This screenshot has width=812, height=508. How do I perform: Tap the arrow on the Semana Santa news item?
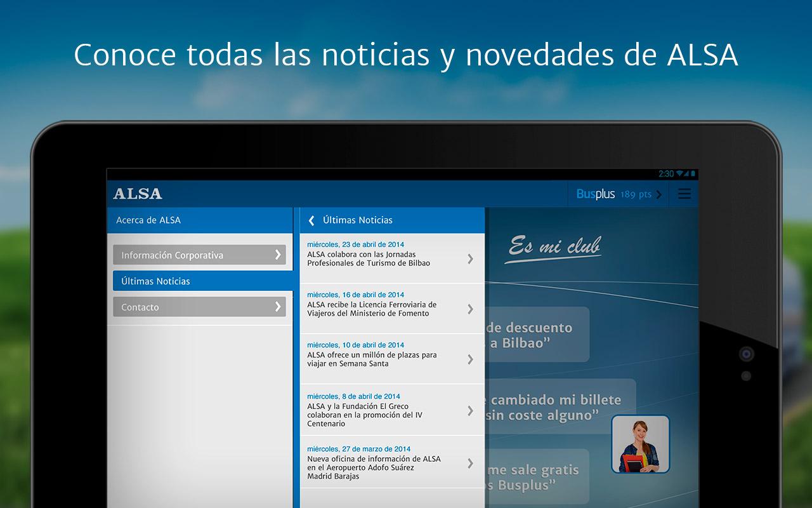pos(470,359)
